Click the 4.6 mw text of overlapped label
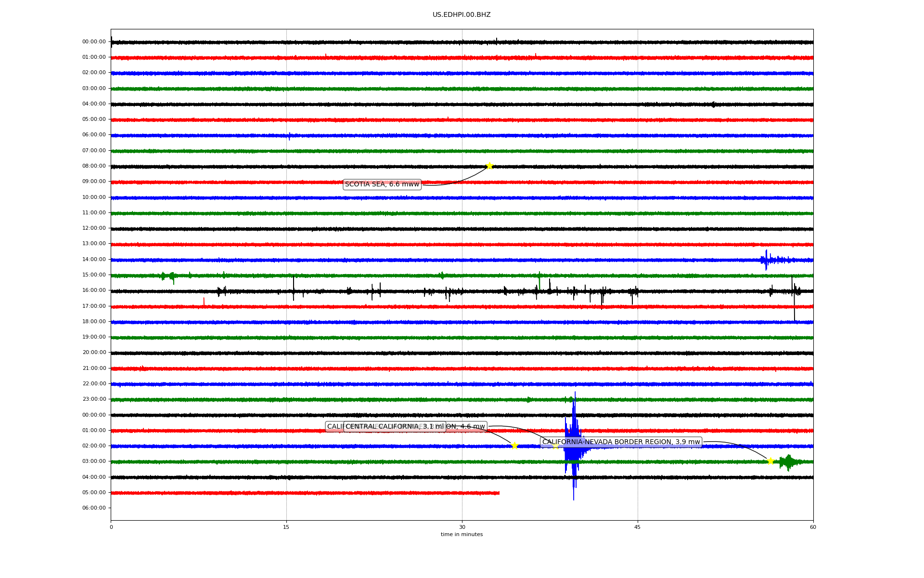Screen dimensions: 924x578 click(x=473, y=427)
